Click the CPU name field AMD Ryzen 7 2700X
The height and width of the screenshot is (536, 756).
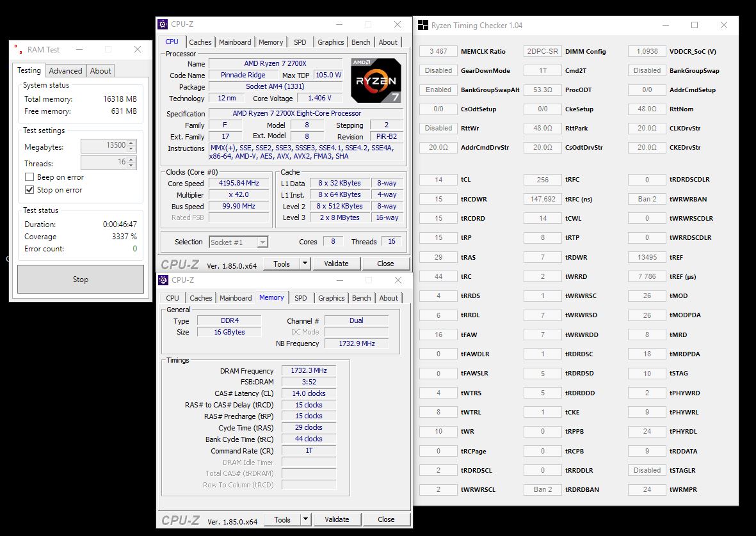pyautogui.click(x=275, y=63)
